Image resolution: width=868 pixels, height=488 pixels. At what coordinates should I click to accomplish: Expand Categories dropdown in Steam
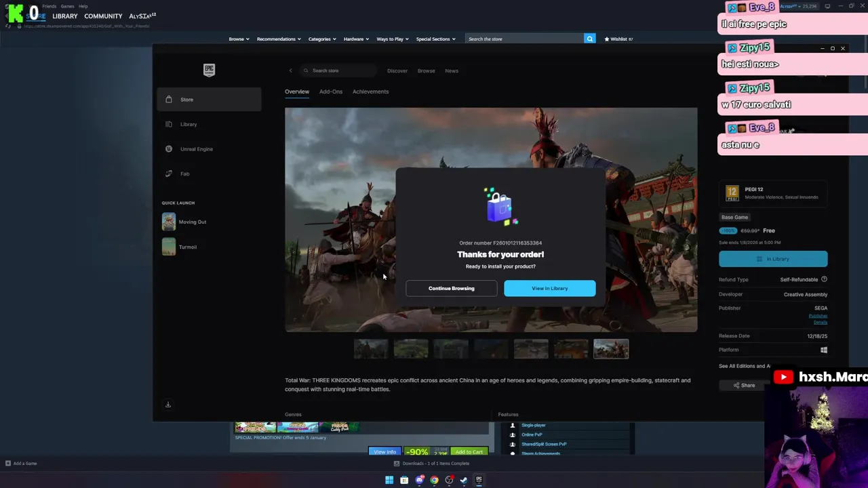point(322,39)
